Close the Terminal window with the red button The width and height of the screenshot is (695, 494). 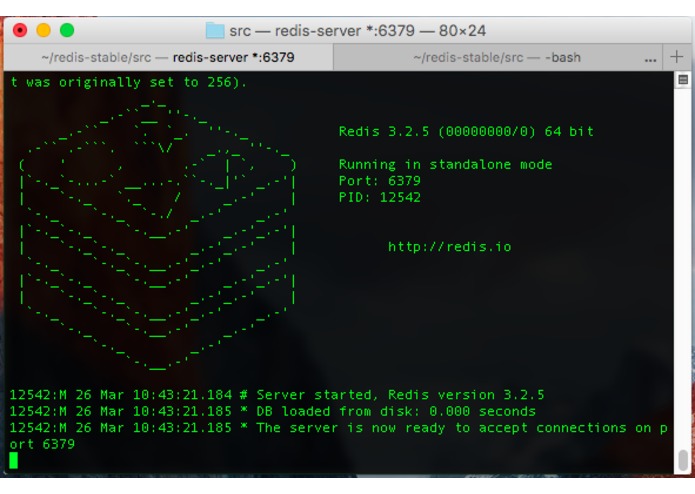pyautogui.click(x=20, y=31)
